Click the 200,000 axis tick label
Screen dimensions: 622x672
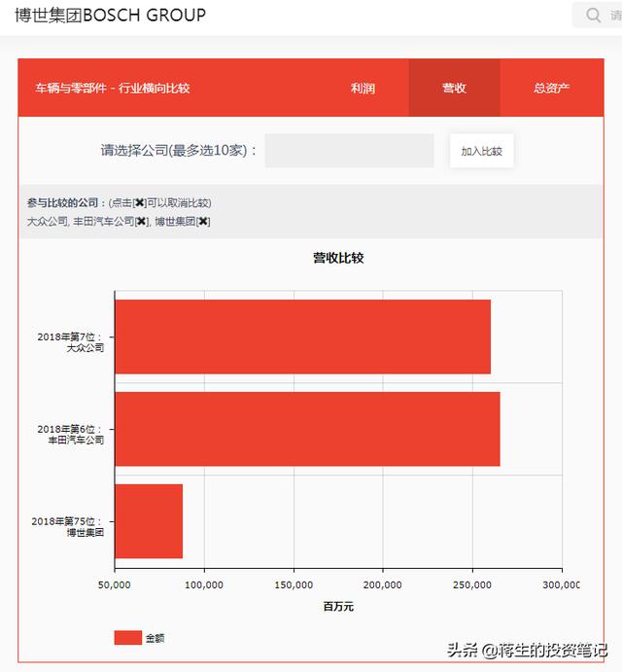[x=383, y=584]
